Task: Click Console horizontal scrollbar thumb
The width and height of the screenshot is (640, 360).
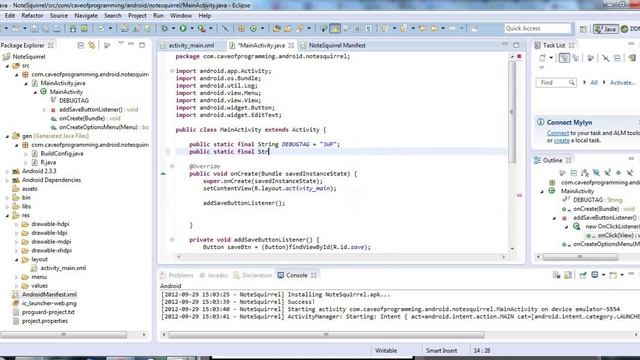Action: point(326,335)
